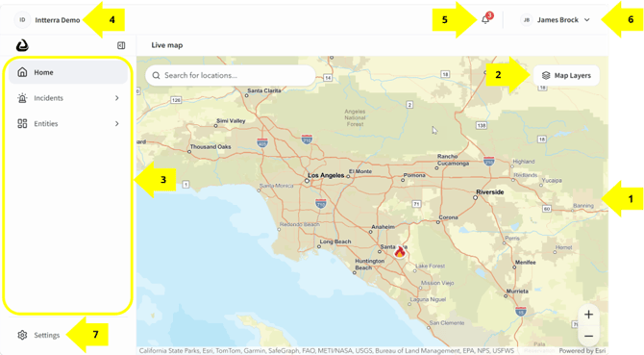
Task: Click the Long Beach label on the map
Action: 335,241
